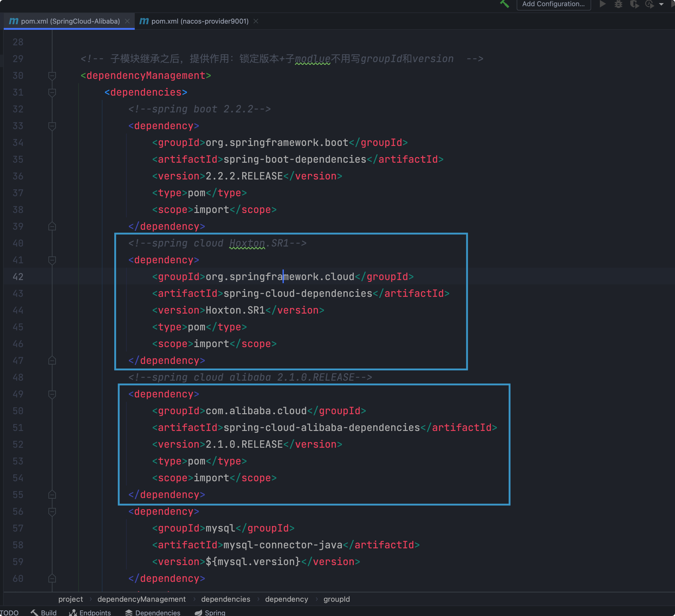Close the pom.xml (SpringCloud-Alibaba) tab
This screenshot has height=616, width=675.
coord(127,21)
